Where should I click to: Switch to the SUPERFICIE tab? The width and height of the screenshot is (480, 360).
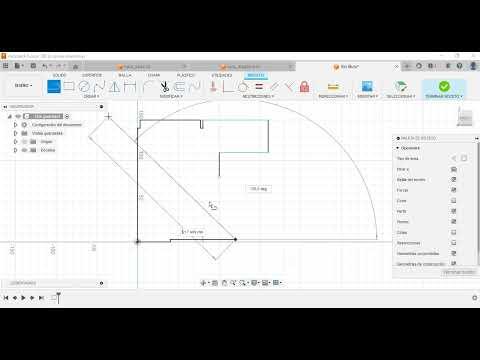[92, 75]
